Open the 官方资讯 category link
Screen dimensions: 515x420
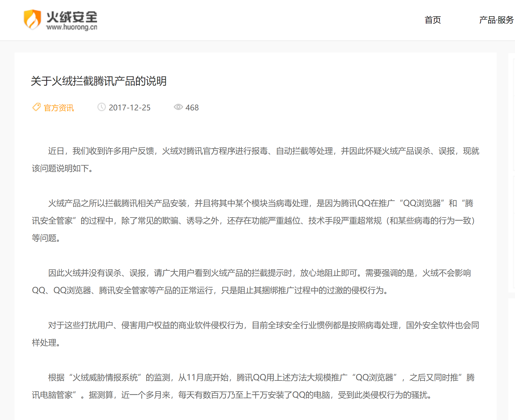point(59,108)
